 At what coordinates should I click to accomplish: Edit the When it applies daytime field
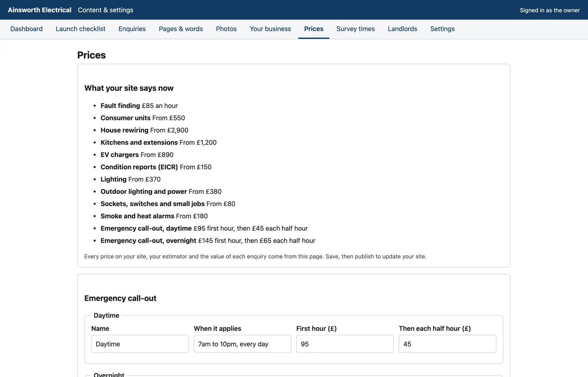click(x=243, y=344)
